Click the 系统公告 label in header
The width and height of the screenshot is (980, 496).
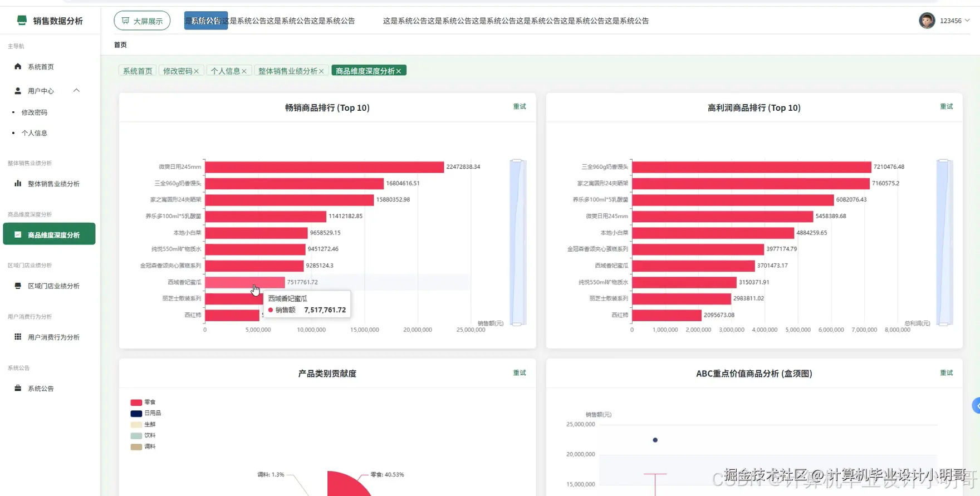206,21
